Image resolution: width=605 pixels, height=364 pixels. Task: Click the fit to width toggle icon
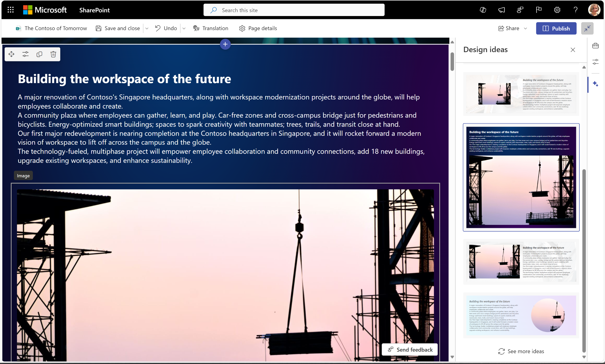[587, 28]
